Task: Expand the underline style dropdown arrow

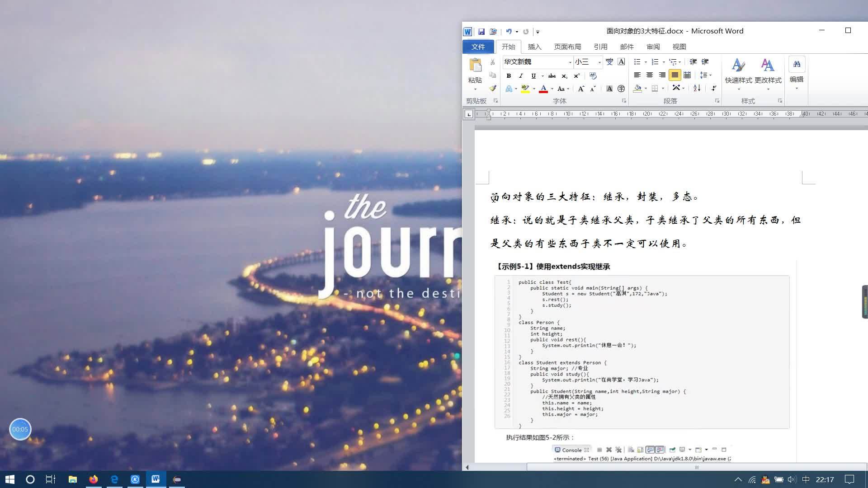Action: click(542, 76)
